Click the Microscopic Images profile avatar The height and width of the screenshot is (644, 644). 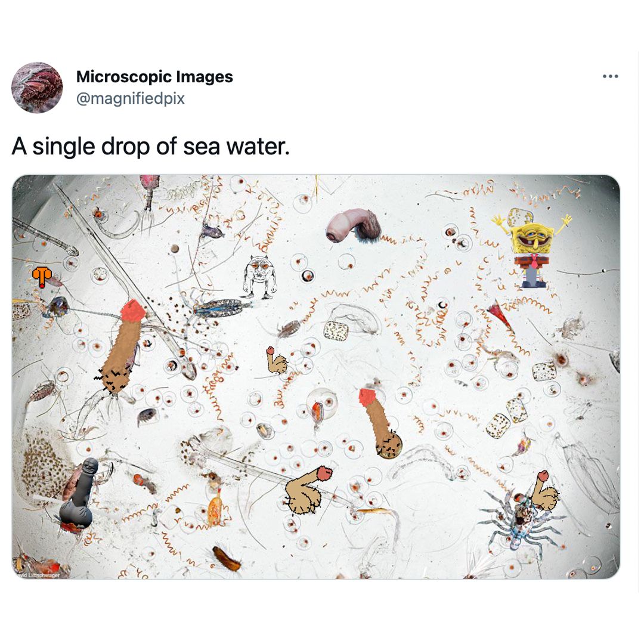[x=37, y=88]
